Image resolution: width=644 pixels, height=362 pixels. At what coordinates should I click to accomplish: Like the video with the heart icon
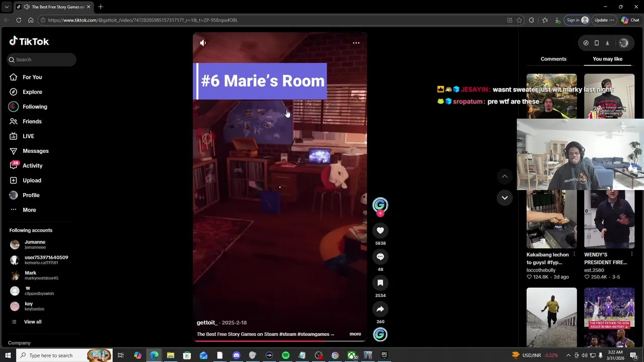tap(380, 230)
